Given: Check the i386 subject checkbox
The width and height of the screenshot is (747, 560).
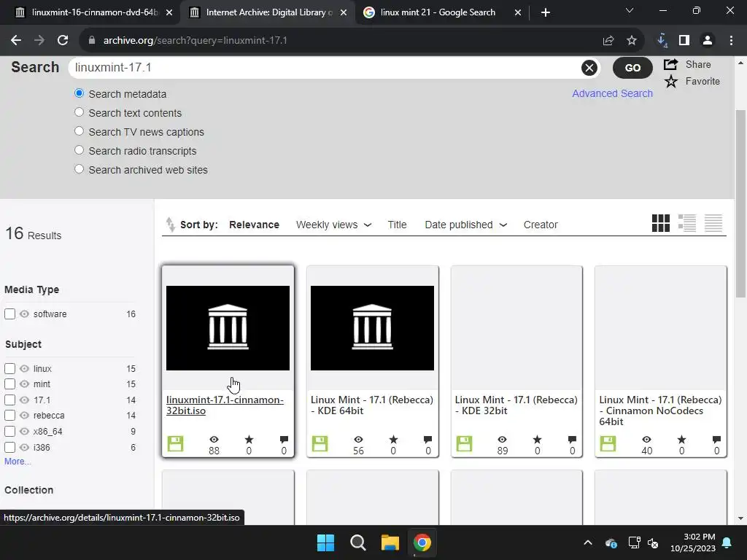Looking at the screenshot, I should point(9,448).
